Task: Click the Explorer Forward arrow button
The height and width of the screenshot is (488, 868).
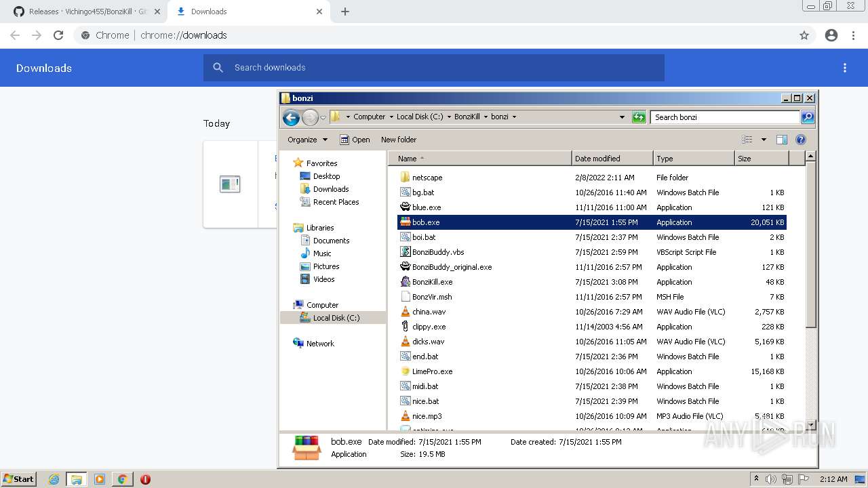Action: (310, 117)
